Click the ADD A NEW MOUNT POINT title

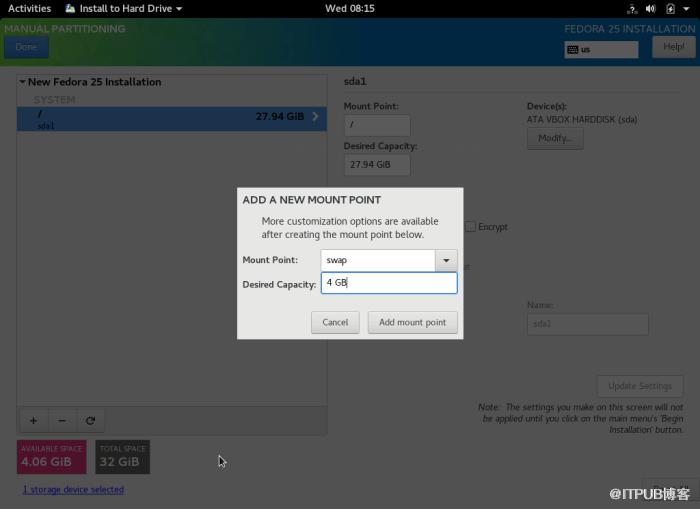312,200
